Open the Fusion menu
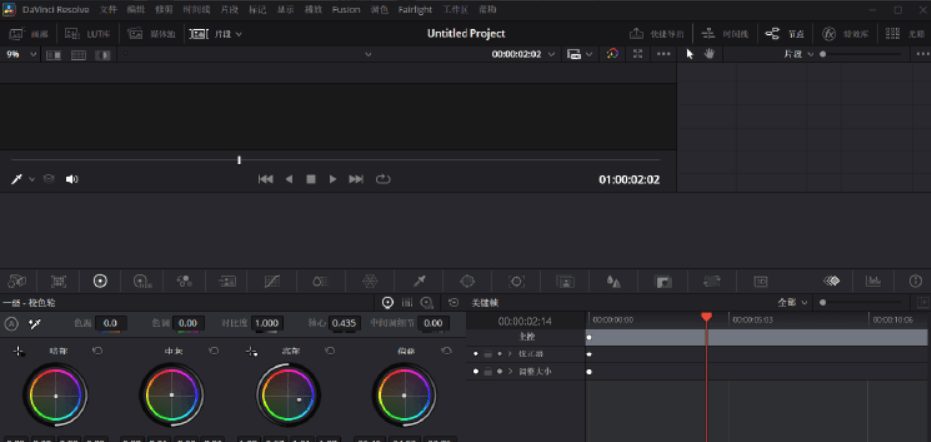The image size is (931, 442). (346, 9)
